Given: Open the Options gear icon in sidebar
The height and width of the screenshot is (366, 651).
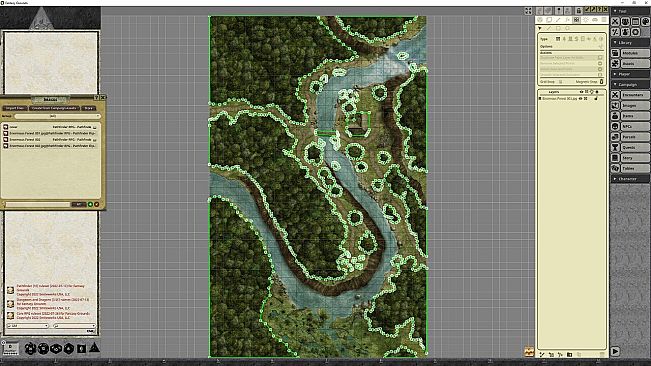Looking at the screenshot, I should pos(635,32).
